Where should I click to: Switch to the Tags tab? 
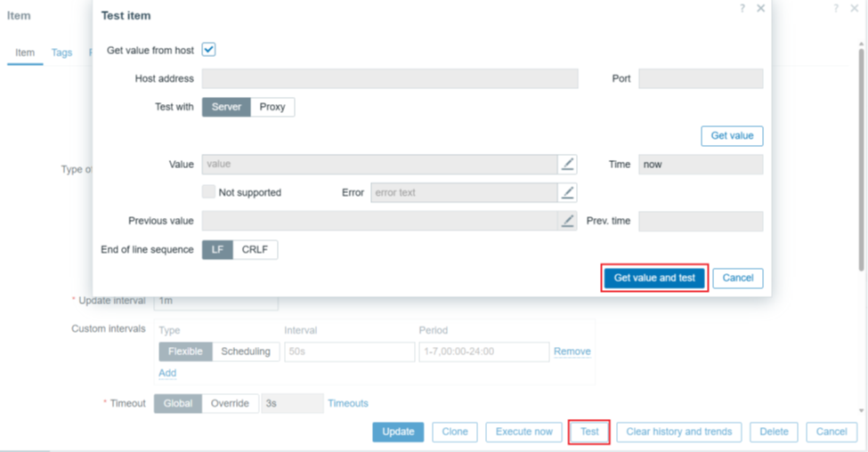point(61,52)
